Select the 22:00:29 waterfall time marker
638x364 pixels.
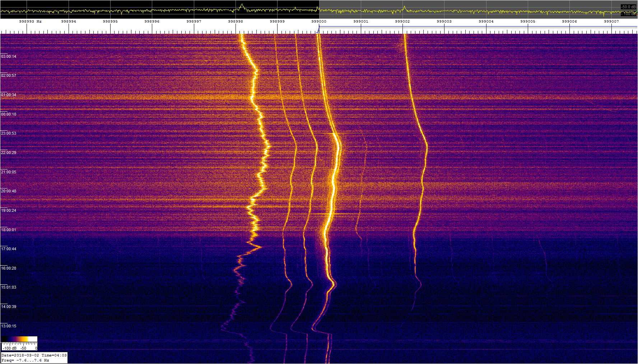click(9, 153)
